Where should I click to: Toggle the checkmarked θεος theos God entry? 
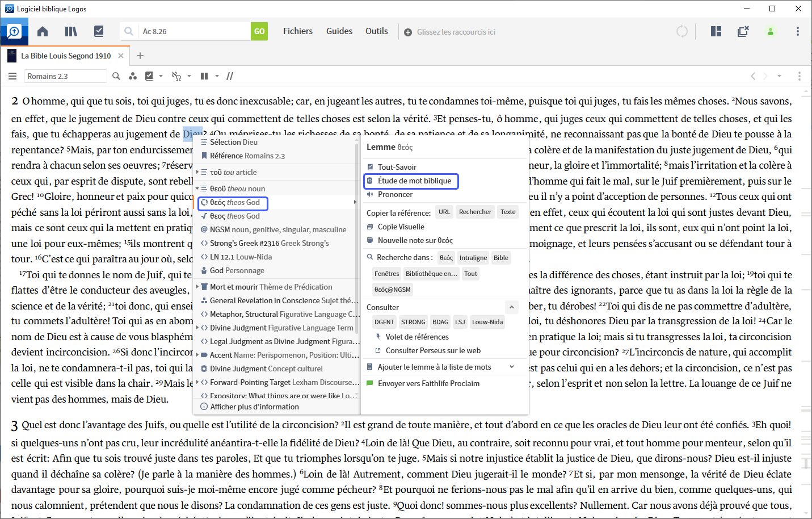234,216
